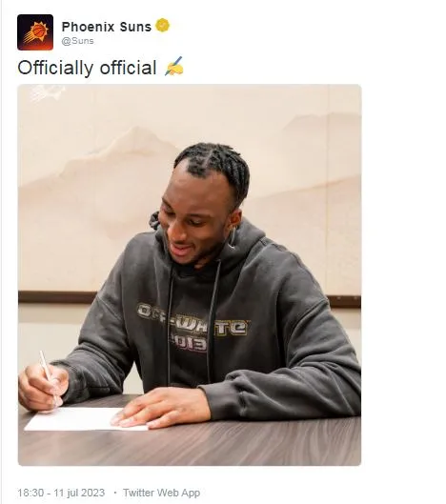Screen dimensions: 446x504
Task: Open the Phoenix Suns display name
Action: click(x=107, y=27)
